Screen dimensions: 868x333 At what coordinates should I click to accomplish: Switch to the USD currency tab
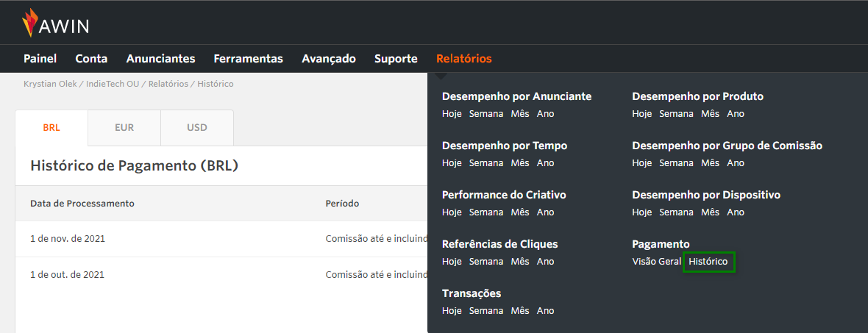coord(197,128)
